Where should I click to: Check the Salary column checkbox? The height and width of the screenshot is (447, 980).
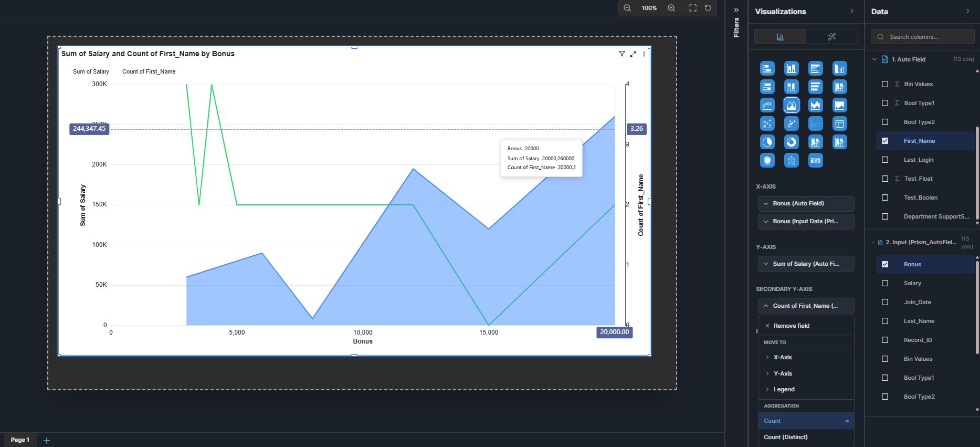[885, 283]
